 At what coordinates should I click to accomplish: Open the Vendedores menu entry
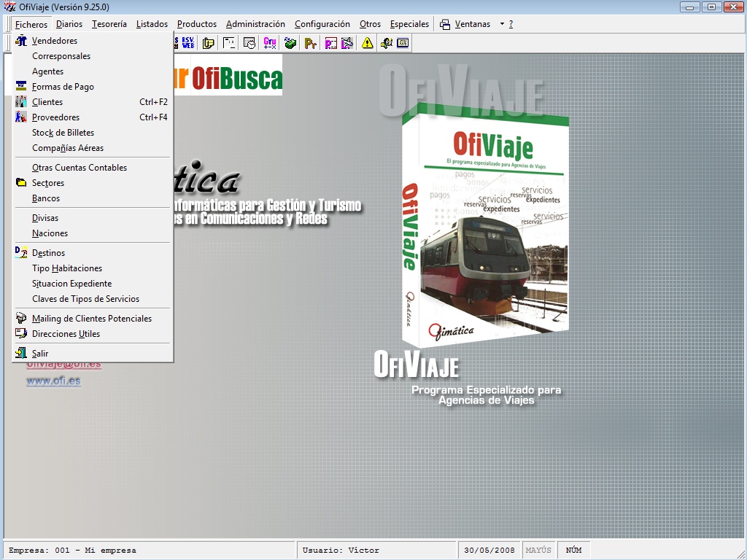pos(55,41)
